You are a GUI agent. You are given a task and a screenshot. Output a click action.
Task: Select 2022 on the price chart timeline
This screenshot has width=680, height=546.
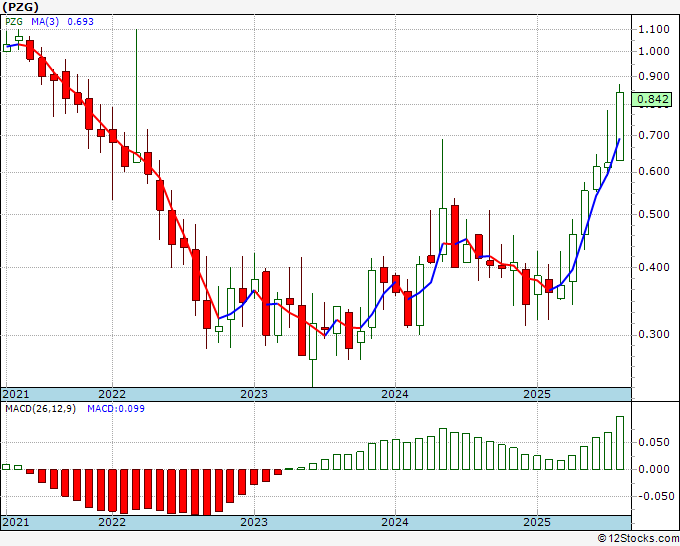pos(112,394)
